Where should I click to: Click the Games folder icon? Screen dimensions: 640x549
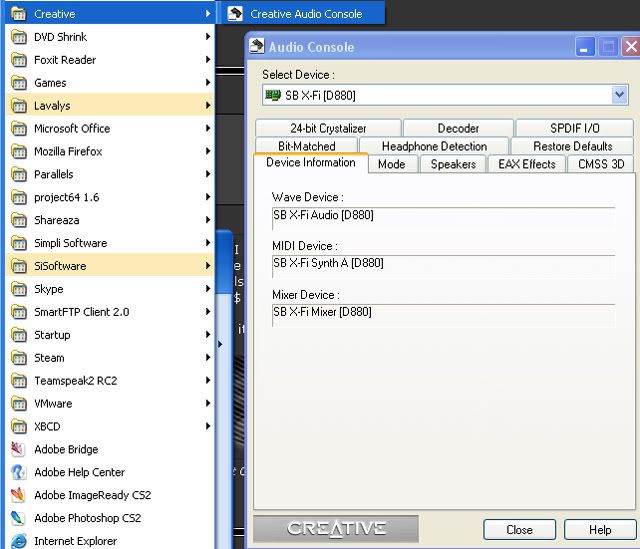pos(18,82)
